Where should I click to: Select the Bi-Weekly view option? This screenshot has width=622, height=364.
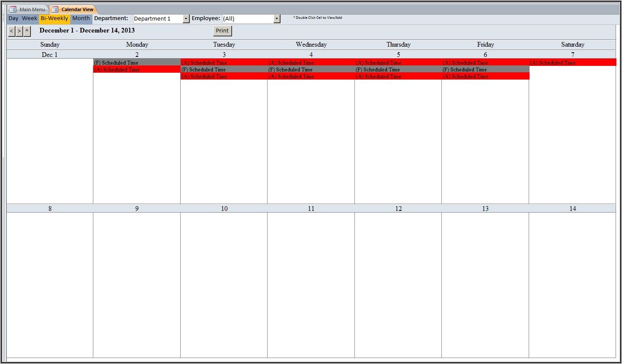click(54, 18)
